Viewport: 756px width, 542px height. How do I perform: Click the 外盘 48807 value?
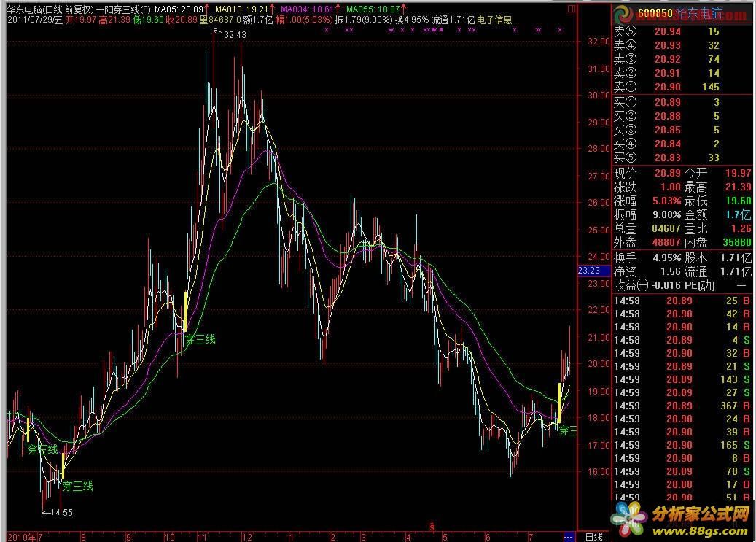click(x=667, y=242)
